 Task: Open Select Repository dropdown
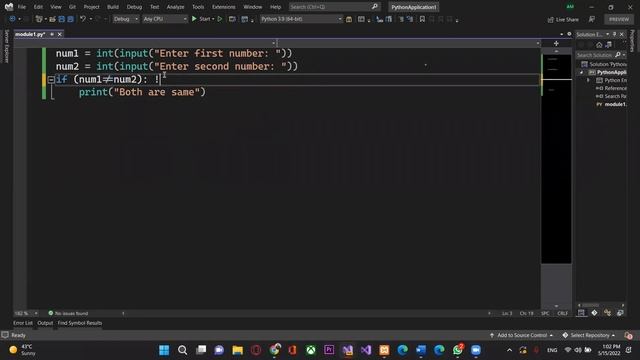point(589,336)
